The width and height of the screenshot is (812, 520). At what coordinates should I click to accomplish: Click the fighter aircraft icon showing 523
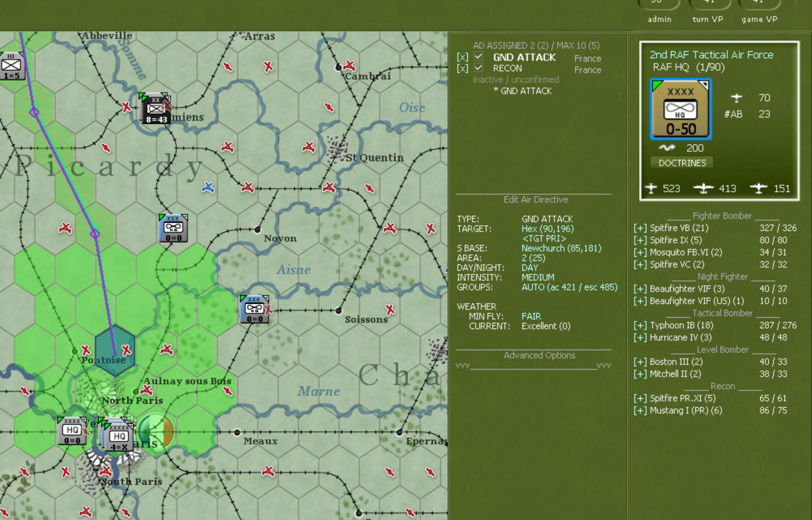(651, 188)
